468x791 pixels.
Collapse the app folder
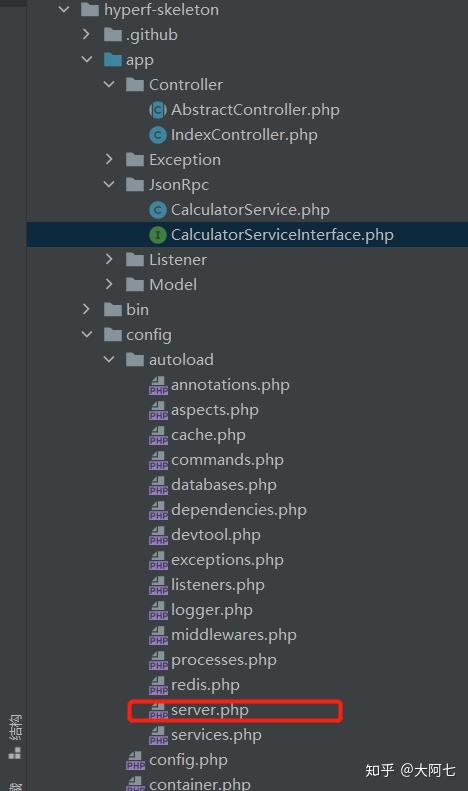[87, 60]
